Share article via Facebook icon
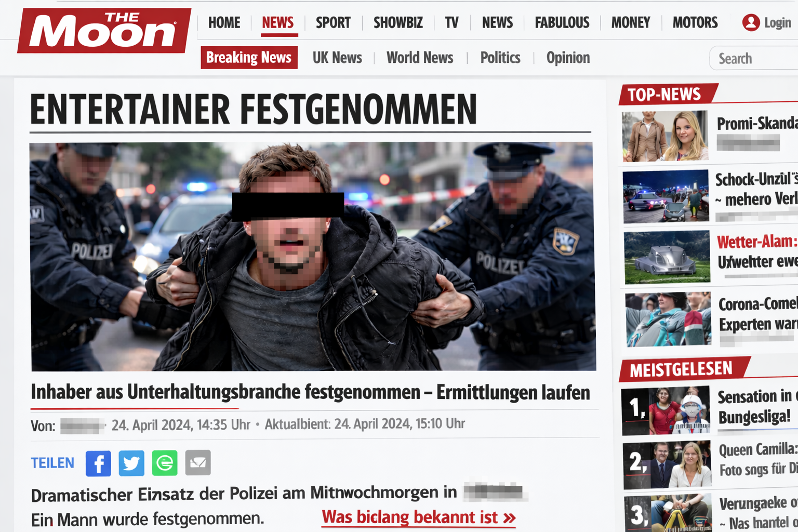Screen dimensions: 798x532 click(98, 463)
